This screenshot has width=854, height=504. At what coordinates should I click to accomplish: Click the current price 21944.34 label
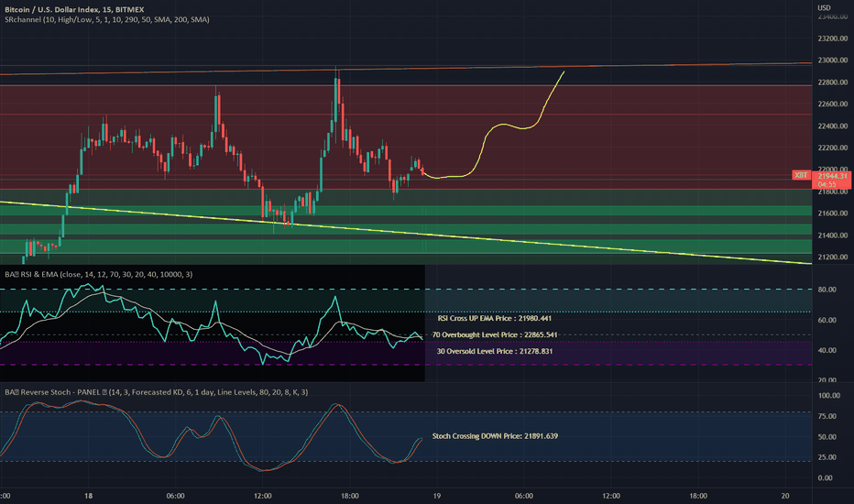832,176
